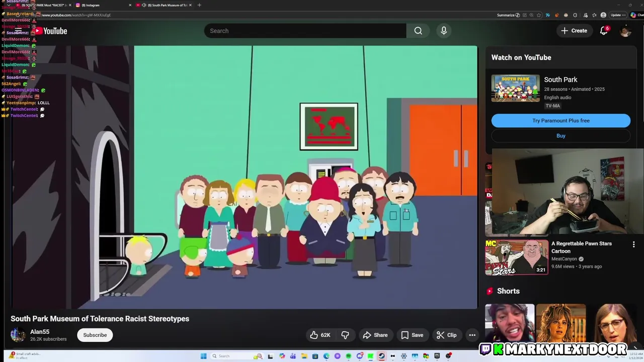Open a new browser tab
Image resolution: width=644 pixels, height=362 pixels.
click(x=199, y=5)
